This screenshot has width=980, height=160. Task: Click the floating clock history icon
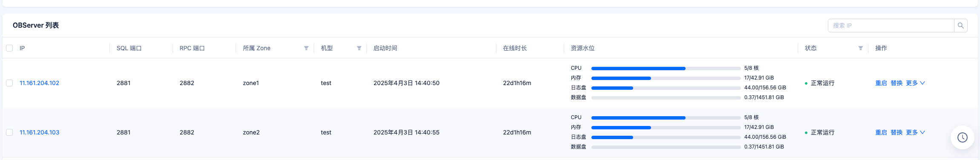tap(962, 137)
